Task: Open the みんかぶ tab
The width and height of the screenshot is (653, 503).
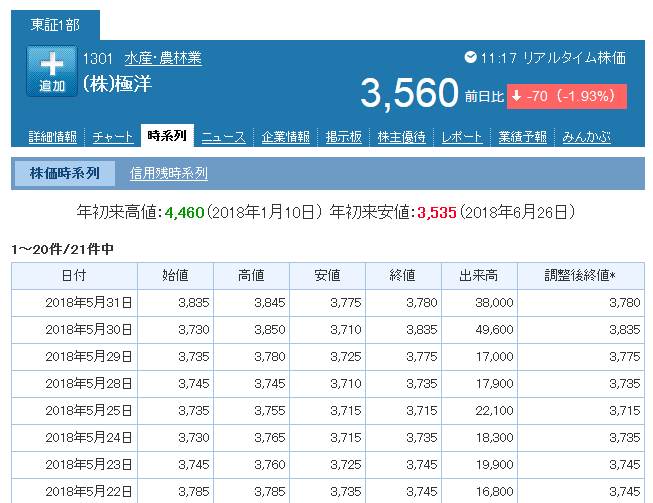Action: point(586,137)
